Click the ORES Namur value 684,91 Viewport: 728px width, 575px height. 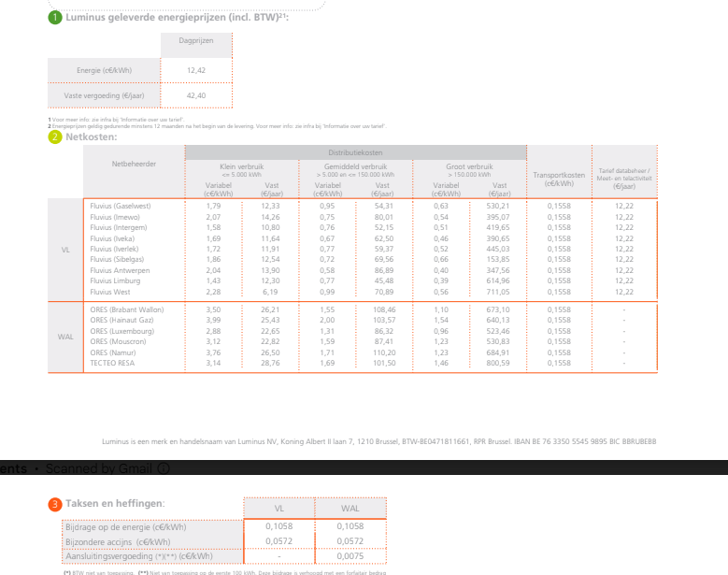(498, 352)
